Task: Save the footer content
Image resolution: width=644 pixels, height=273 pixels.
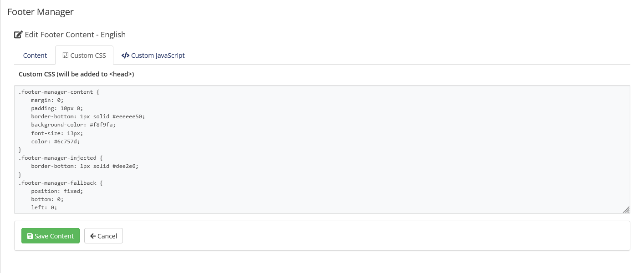Action: pyautogui.click(x=51, y=236)
